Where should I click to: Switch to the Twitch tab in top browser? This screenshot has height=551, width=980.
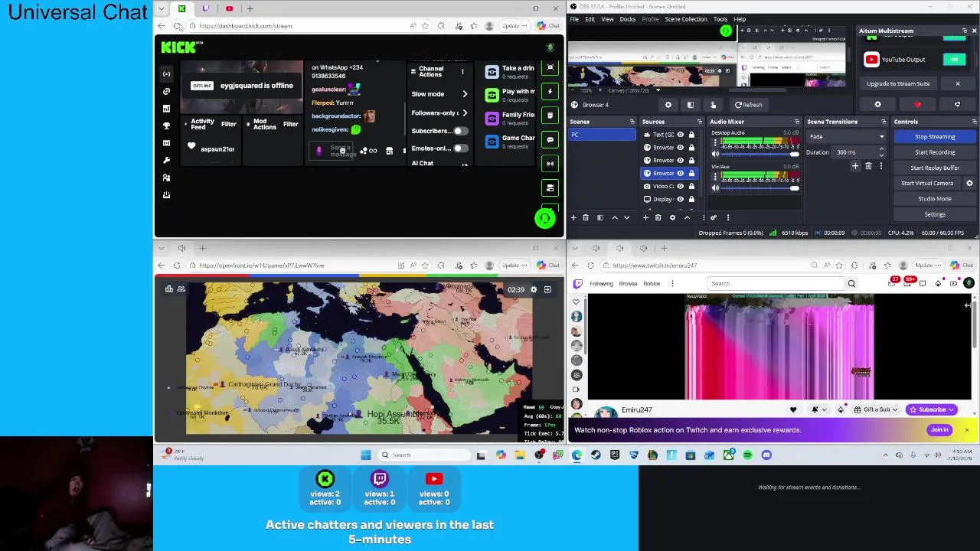(205, 8)
